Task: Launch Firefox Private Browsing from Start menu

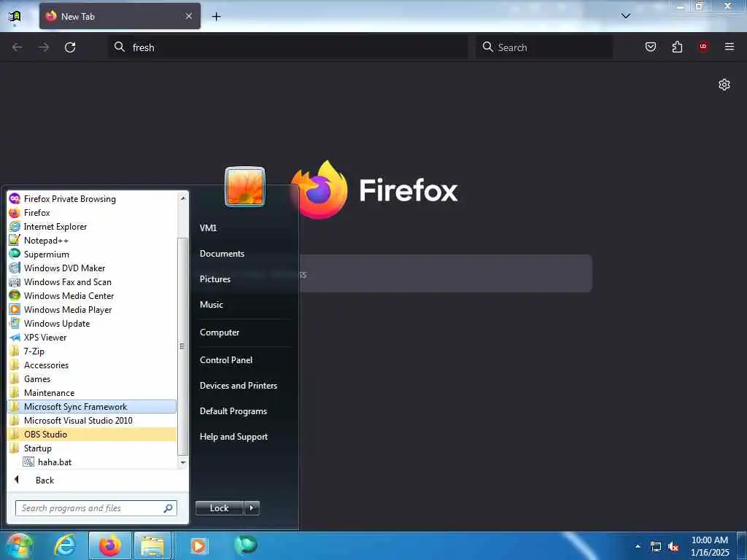Action: 93,199
